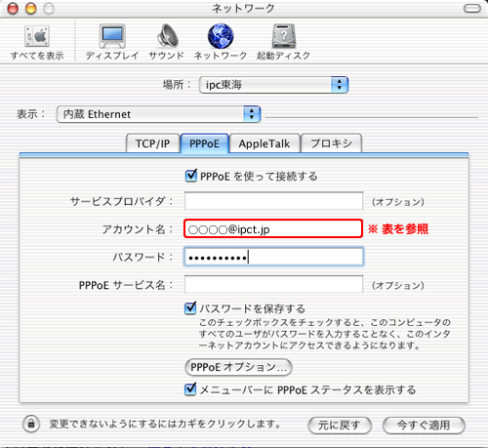Screen dimensions: 488x448
Task: Toggle the パスワードを保存する checkbox
Action: 190,308
